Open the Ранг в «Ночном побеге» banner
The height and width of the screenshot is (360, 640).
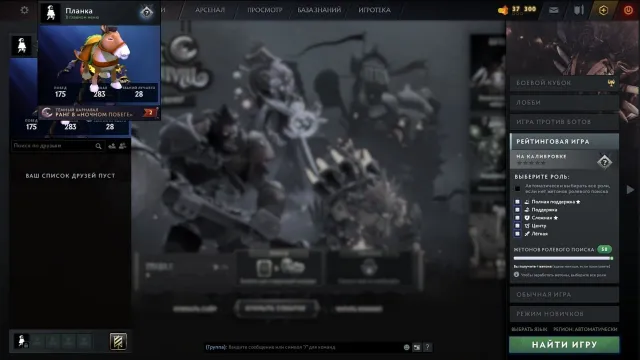click(99, 113)
